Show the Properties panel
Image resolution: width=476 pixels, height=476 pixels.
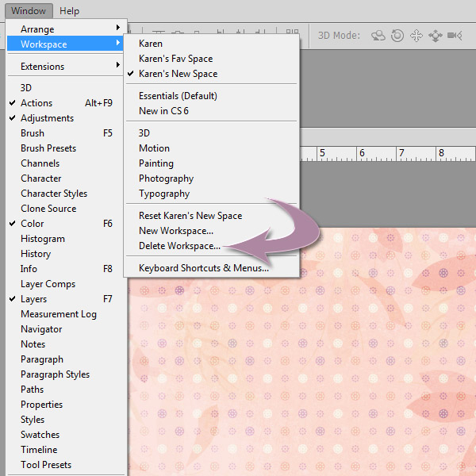(x=64, y=405)
